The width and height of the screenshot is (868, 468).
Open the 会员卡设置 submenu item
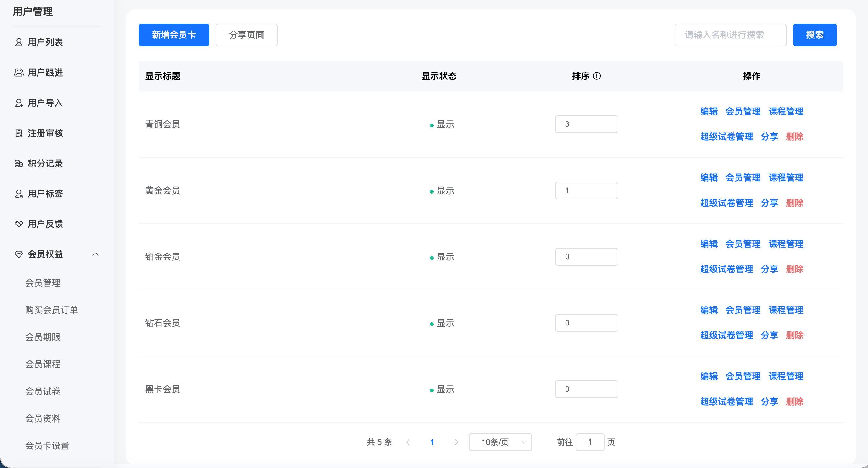point(47,446)
